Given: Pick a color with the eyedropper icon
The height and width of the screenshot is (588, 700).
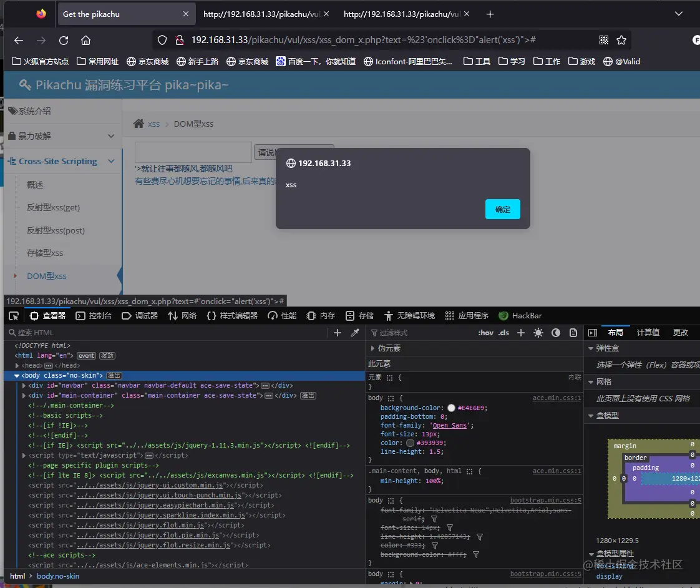Looking at the screenshot, I should 355,333.
